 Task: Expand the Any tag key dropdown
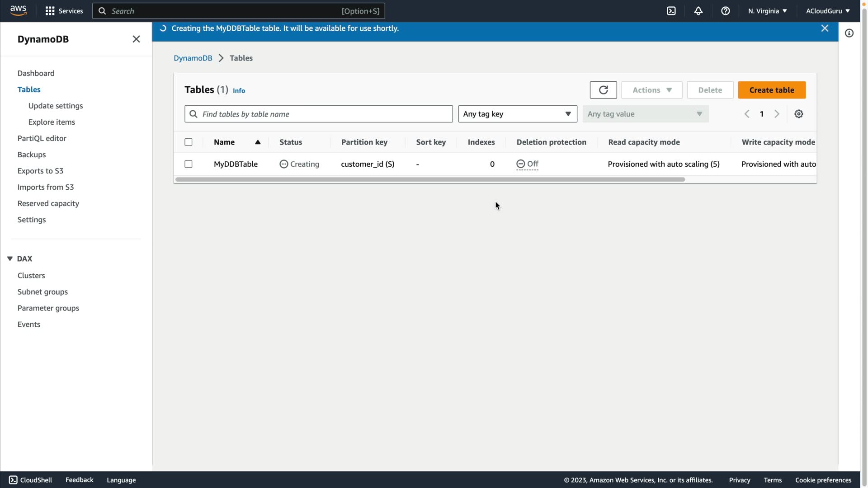[517, 114]
